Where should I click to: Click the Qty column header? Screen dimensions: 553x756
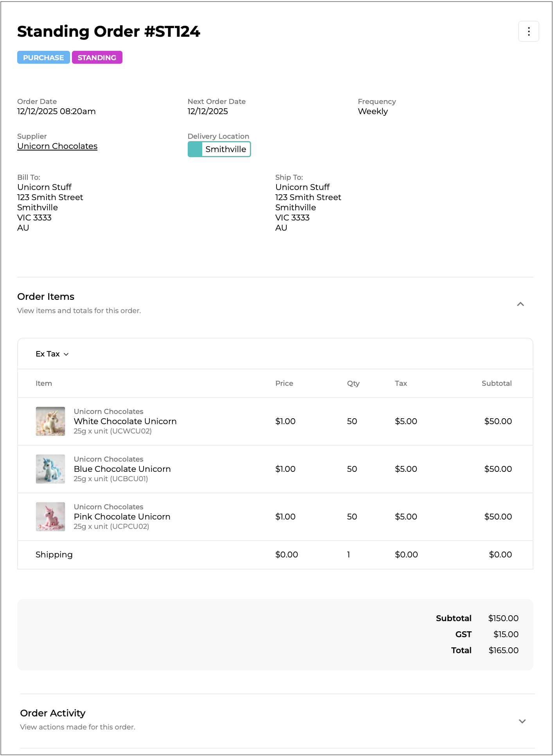353,383
